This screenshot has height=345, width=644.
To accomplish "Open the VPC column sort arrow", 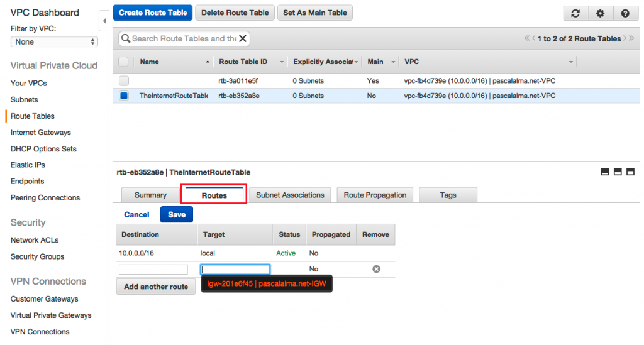I will (x=571, y=62).
